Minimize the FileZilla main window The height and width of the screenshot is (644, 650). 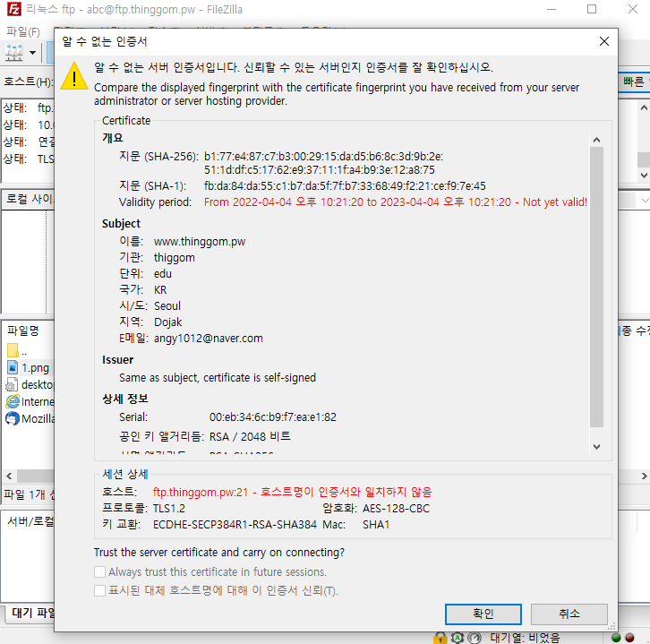(x=552, y=9)
